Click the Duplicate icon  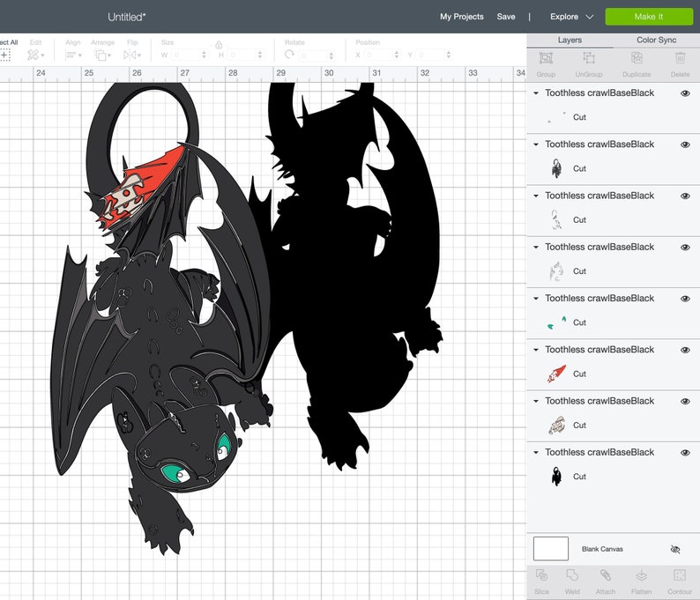[x=637, y=58]
